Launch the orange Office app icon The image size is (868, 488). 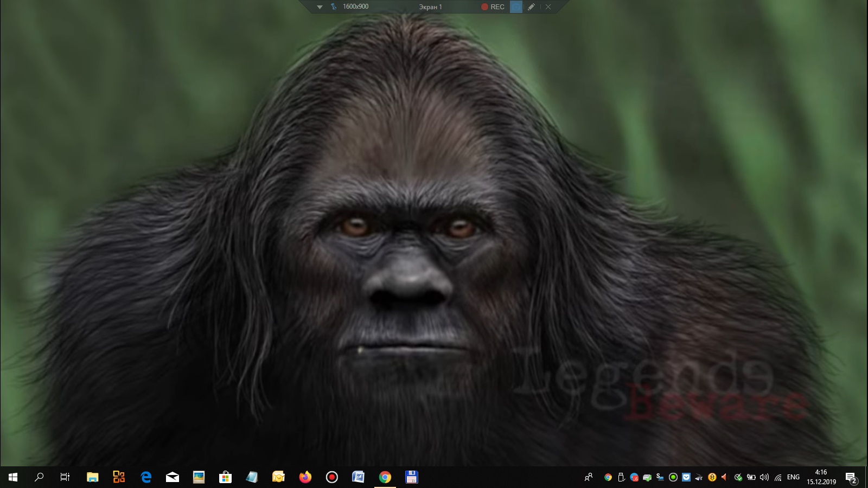pos(119,477)
